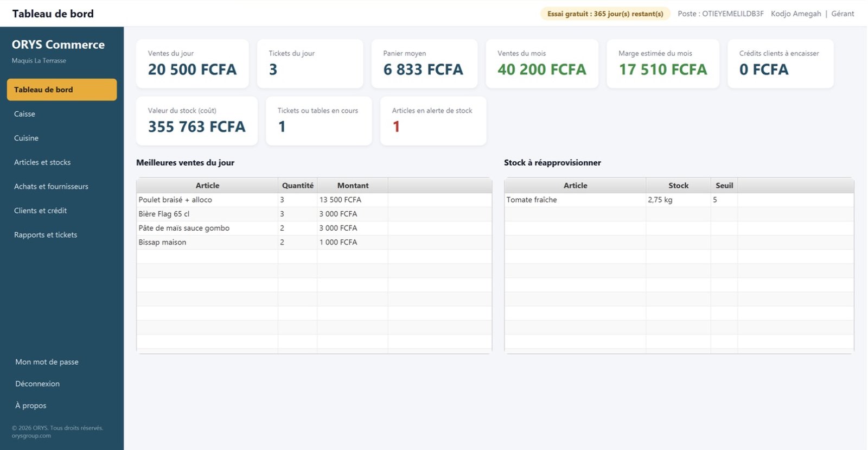Click Mon mot de passe
868x450 pixels.
[x=47, y=362]
